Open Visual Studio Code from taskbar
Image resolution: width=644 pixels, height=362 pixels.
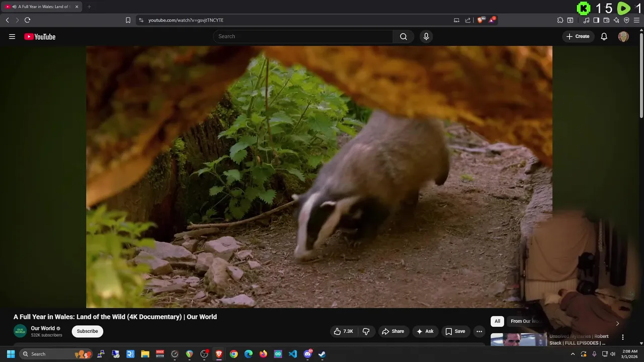[293, 354]
